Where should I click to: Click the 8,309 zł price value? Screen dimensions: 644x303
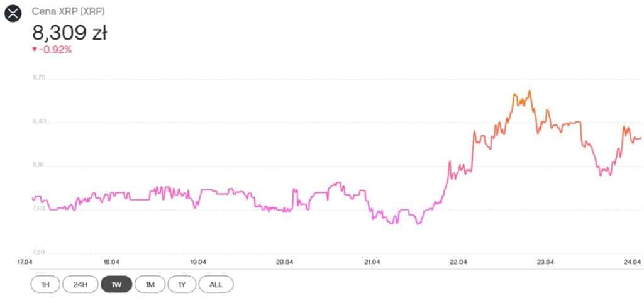point(69,32)
